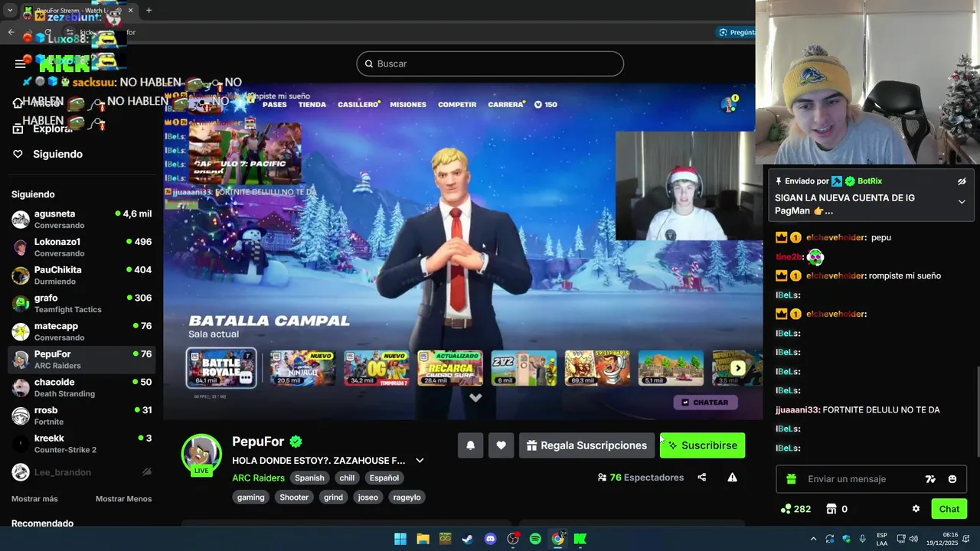Click the rageylo tag
980x551 pixels.
[x=407, y=497]
